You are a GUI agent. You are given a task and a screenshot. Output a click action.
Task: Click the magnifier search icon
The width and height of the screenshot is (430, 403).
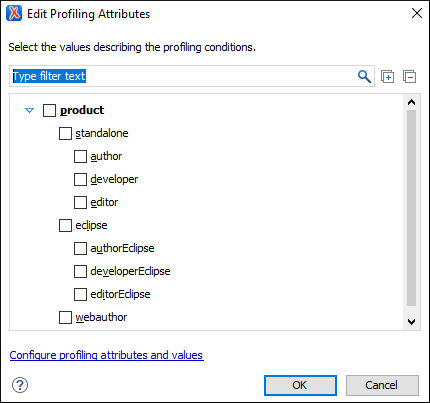click(x=364, y=77)
